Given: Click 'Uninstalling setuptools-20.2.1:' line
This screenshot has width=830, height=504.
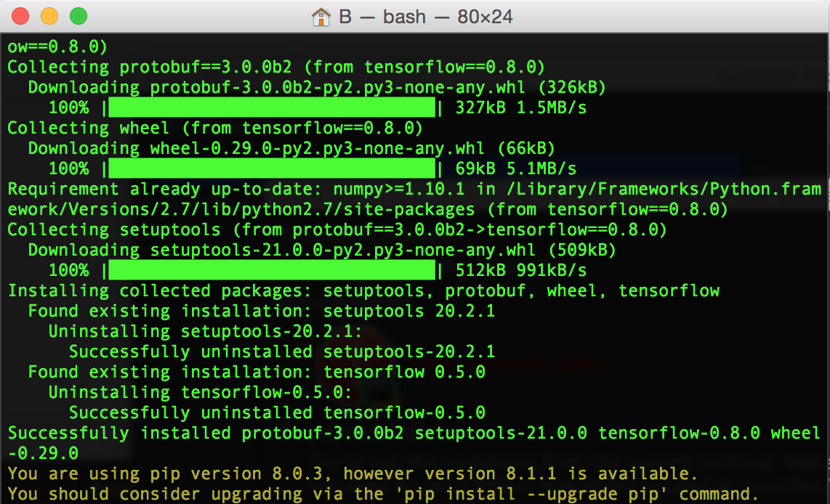Looking at the screenshot, I should [206, 331].
